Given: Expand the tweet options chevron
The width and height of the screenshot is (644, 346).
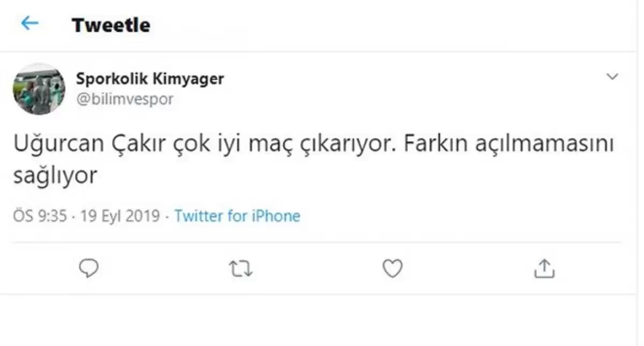Looking at the screenshot, I should (x=612, y=77).
